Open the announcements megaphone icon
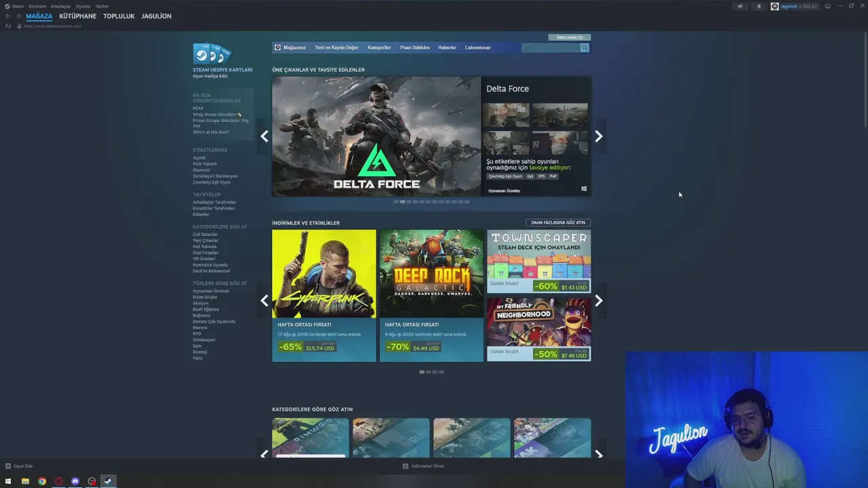868x488 pixels. tap(740, 6)
